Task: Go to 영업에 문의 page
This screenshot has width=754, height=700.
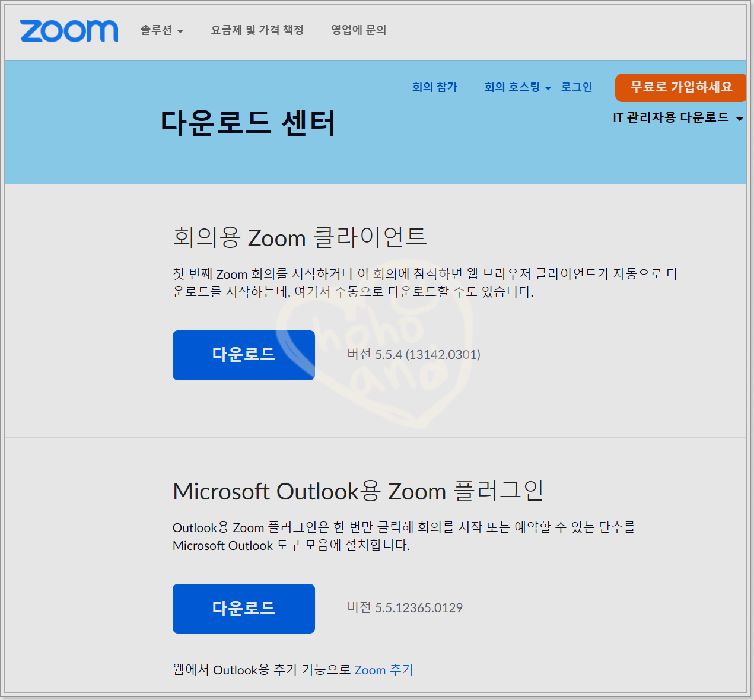Action: (358, 30)
